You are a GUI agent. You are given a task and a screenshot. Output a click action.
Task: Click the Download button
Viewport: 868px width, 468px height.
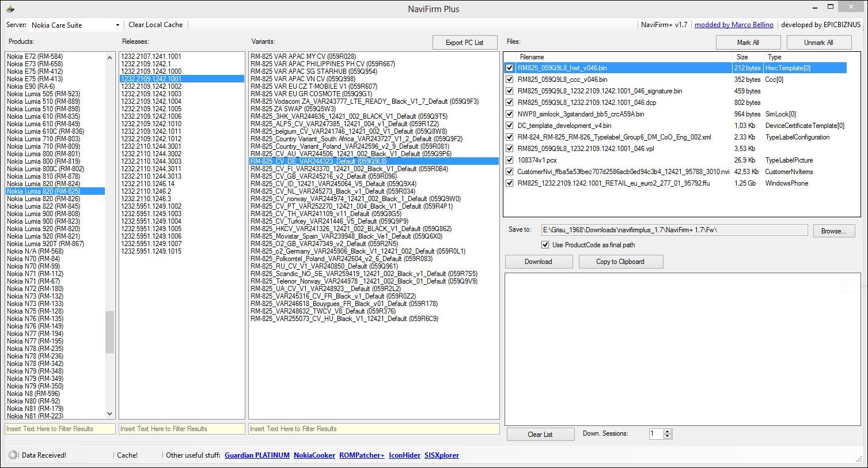tap(538, 262)
